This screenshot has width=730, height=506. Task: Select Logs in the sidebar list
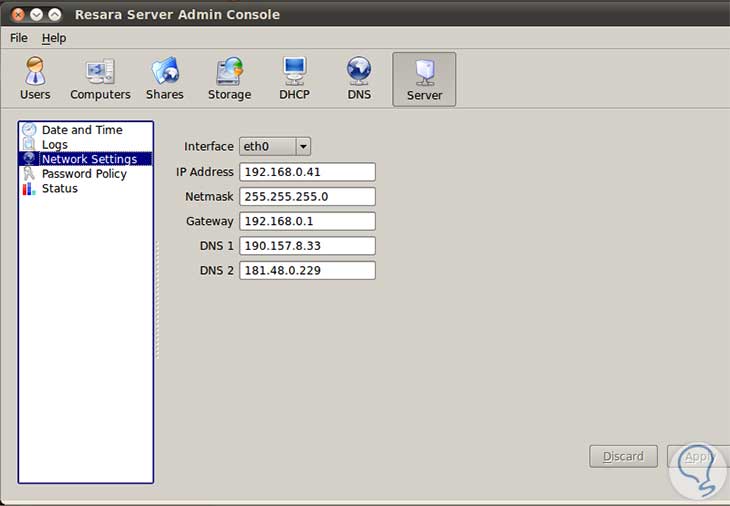point(54,144)
